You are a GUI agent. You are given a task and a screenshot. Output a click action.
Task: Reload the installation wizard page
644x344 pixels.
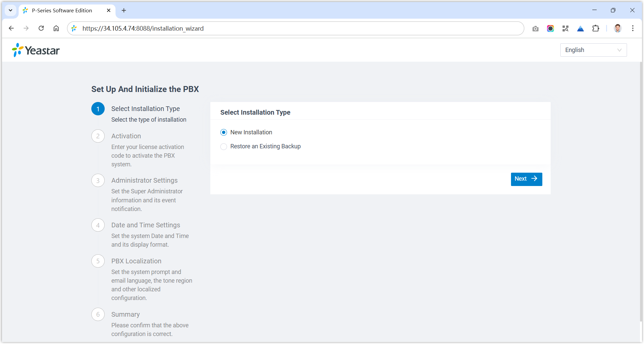tap(41, 28)
